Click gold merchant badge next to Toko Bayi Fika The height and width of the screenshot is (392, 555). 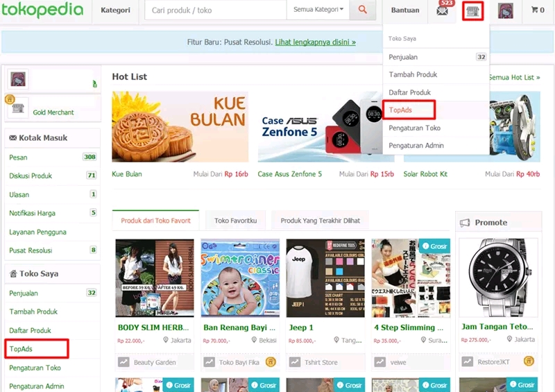pyautogui.click(x=271, y=362)
